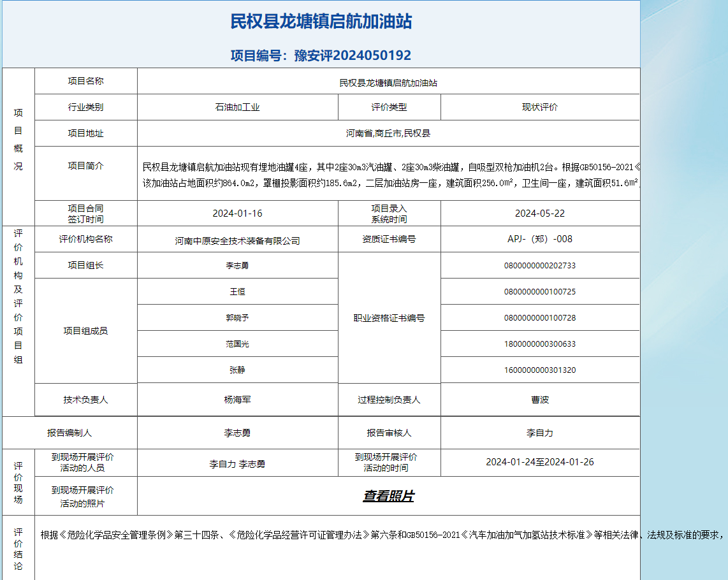The width and height of the screenshot is (728, 580).
Task: Click the 报告编制人 label cell
Action: (x=69, y=433)
